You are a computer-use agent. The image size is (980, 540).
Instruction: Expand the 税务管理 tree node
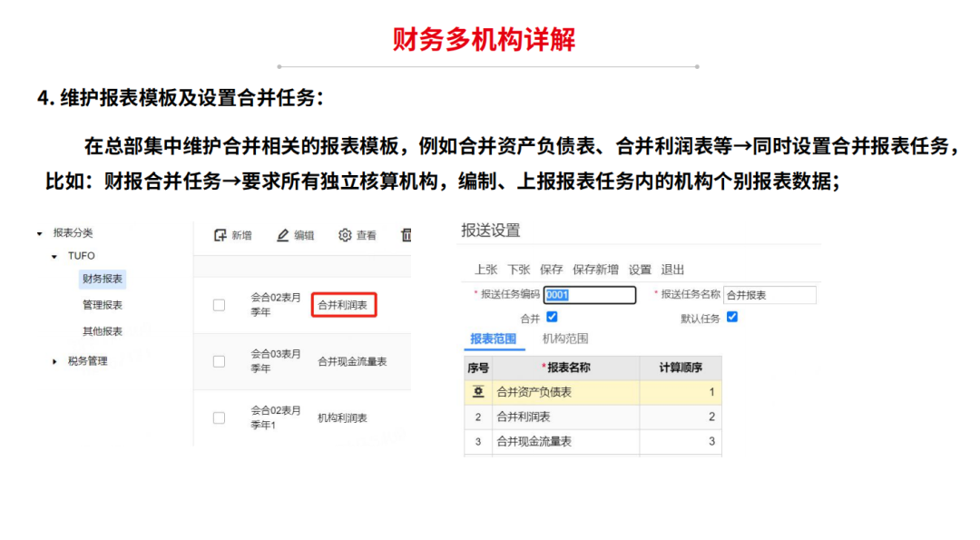pyautogui.click(x=54, y=361)
